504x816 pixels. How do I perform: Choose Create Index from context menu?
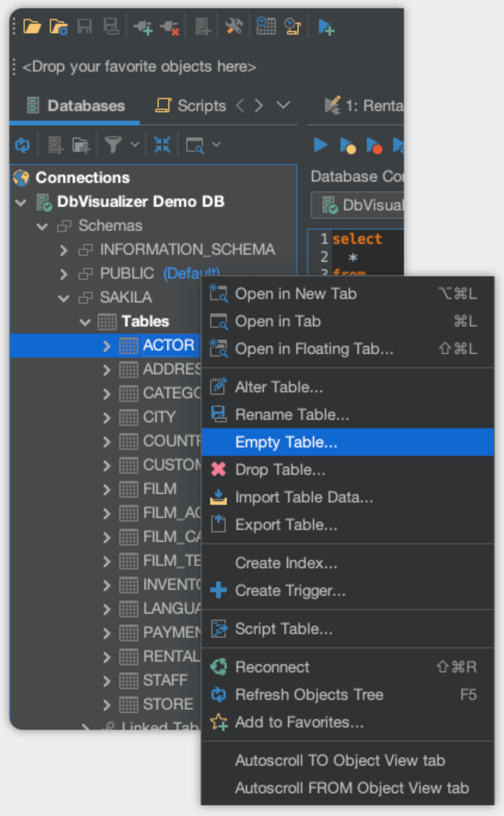tap(347, 563)
